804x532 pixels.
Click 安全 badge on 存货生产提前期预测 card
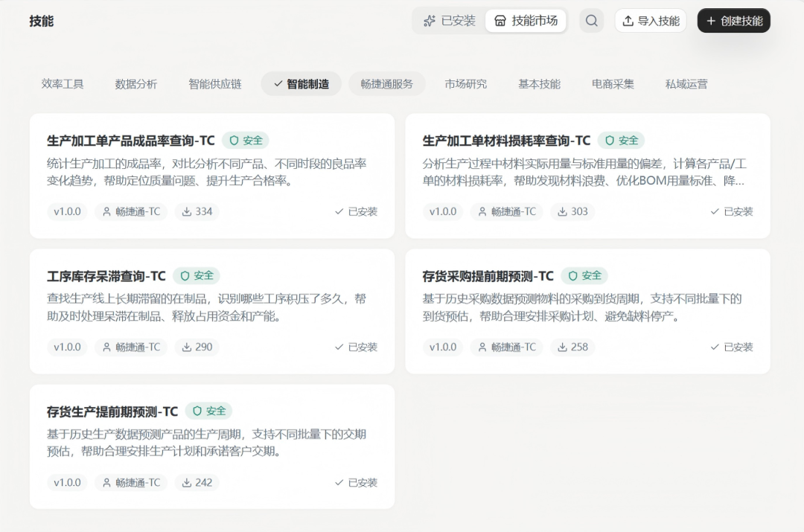pos(208,411)
